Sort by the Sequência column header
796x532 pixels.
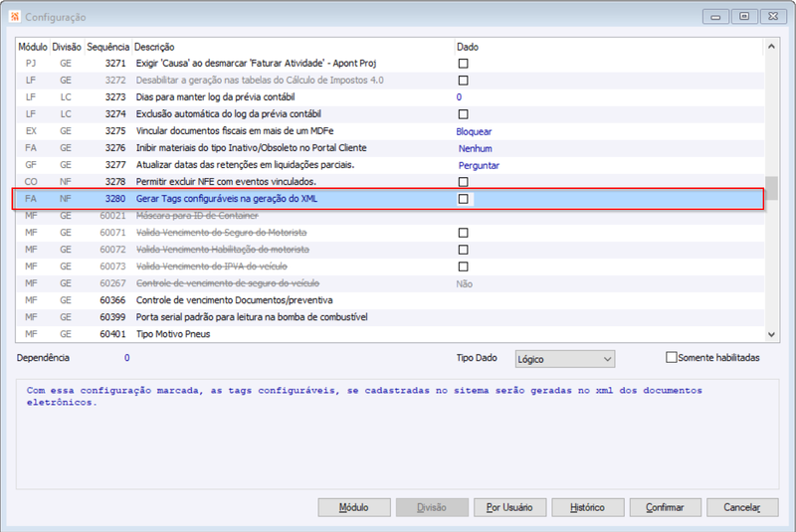(108, 47)
